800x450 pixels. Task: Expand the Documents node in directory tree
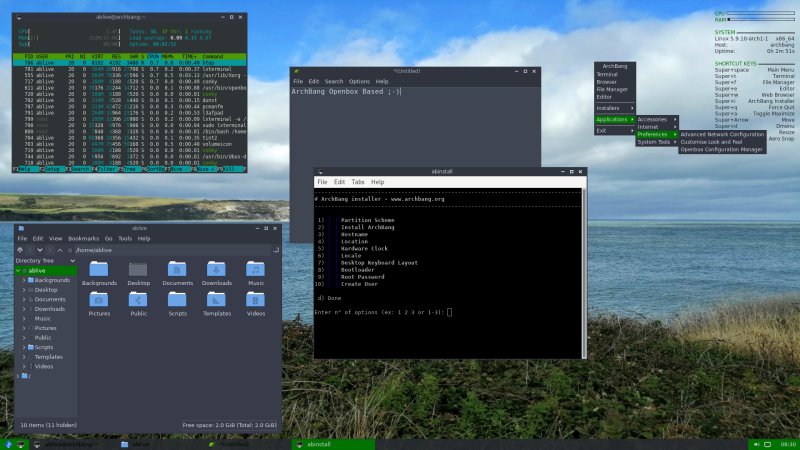coord(25,299)
